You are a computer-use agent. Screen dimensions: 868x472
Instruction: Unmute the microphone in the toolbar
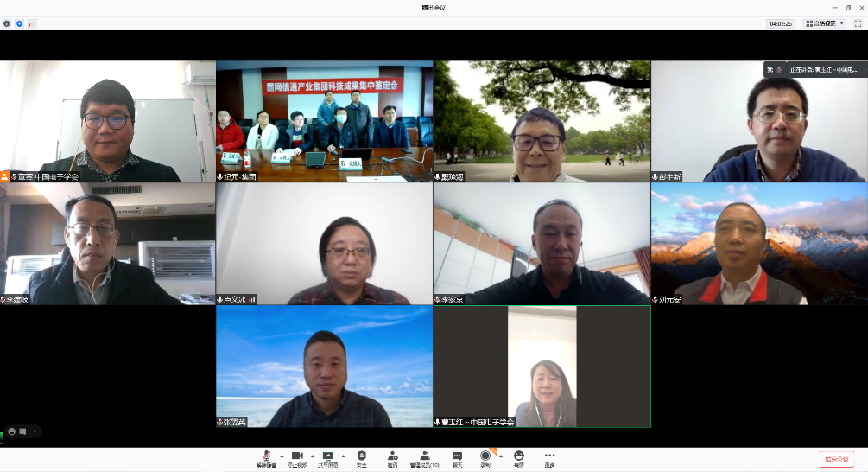(x=266, y=456)
